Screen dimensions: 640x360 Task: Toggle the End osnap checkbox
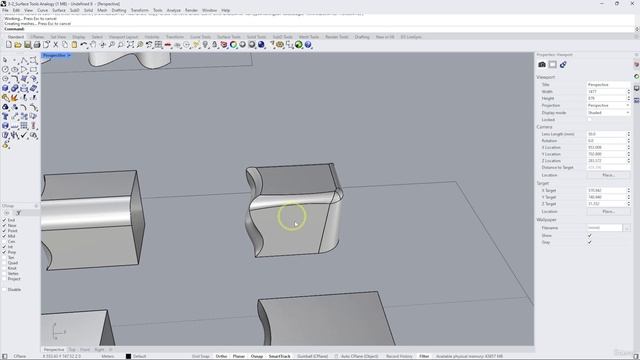coord(4,220)
